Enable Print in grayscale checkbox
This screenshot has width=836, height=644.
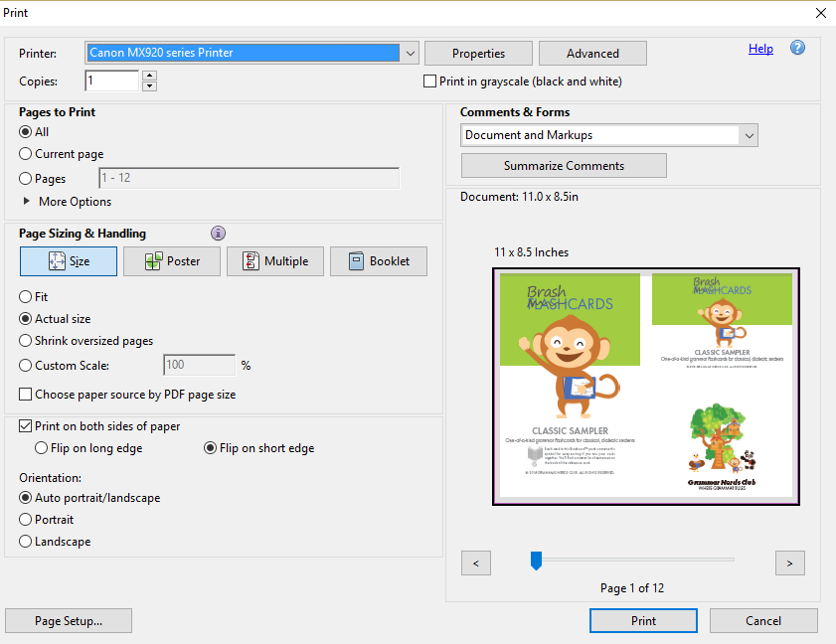coord(430,81)
